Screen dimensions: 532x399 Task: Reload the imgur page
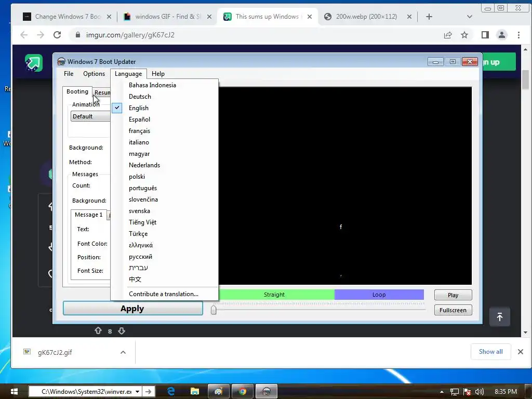click(57, 35)
